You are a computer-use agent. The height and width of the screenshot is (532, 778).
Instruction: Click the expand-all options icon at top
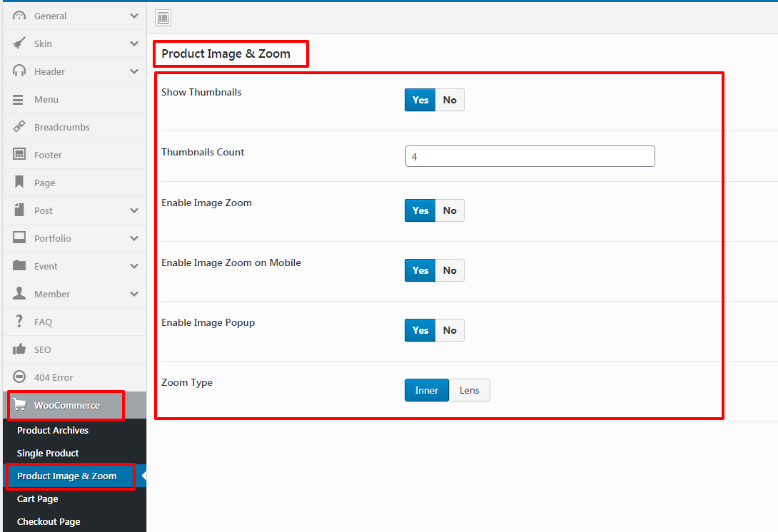[163, 18]
